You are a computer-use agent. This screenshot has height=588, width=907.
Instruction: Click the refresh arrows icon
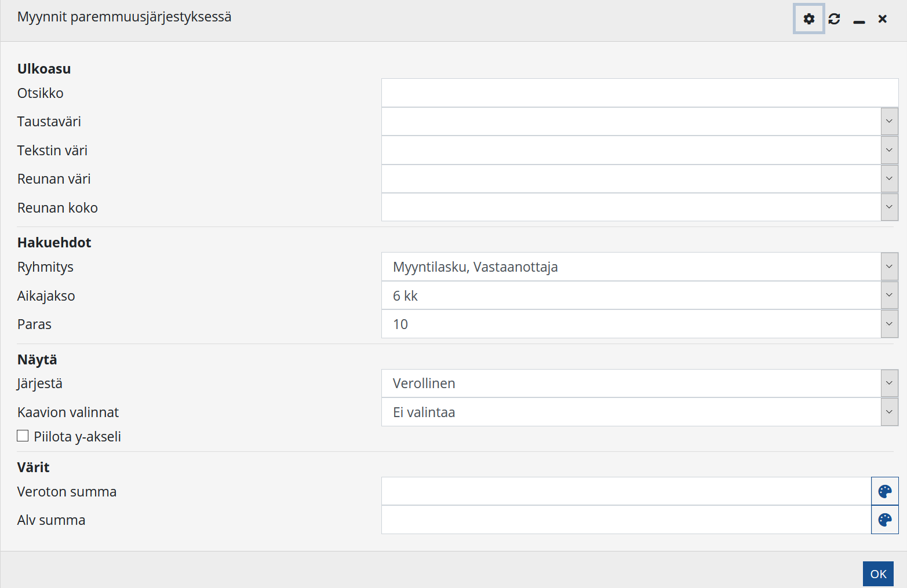[834, 19]
